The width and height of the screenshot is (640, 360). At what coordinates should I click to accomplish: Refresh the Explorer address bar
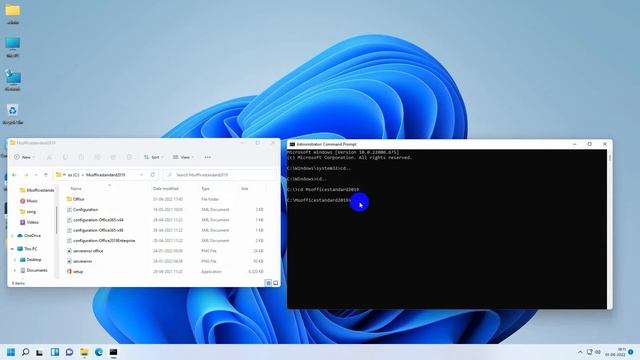pos(153,175)
